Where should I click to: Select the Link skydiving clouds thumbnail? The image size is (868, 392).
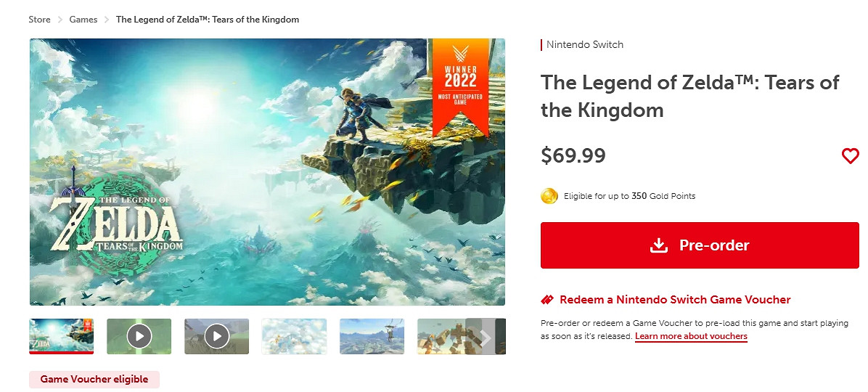294,336
